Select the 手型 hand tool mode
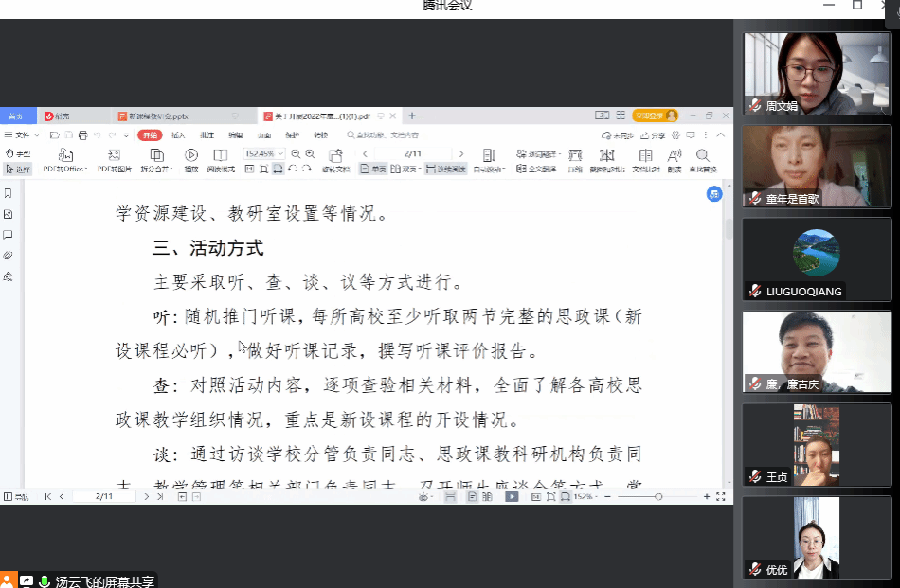 [x=18, y=153]
